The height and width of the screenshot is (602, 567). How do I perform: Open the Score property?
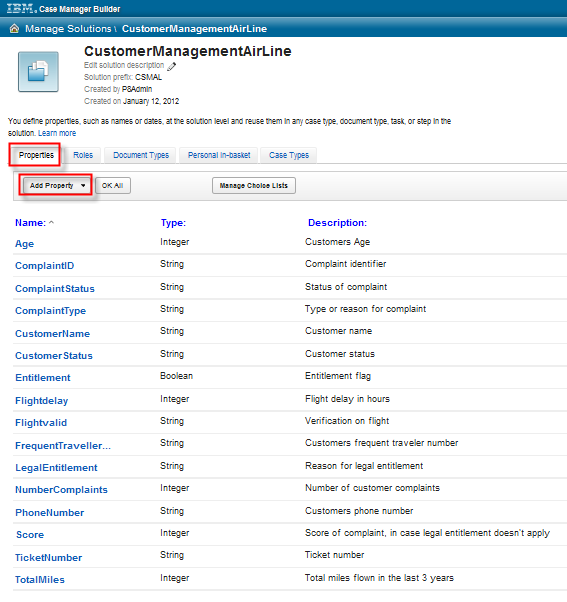[30, 535]
